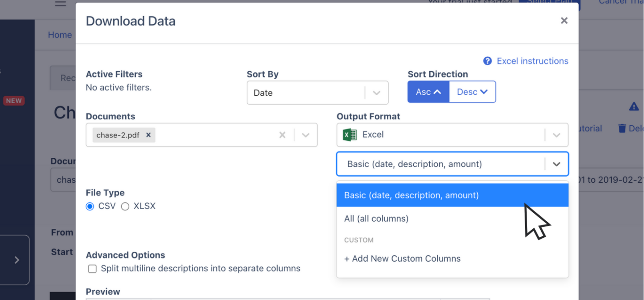Enable split multiline descriptions checkbox
This screenshot has height=300, width=644.
92,269
